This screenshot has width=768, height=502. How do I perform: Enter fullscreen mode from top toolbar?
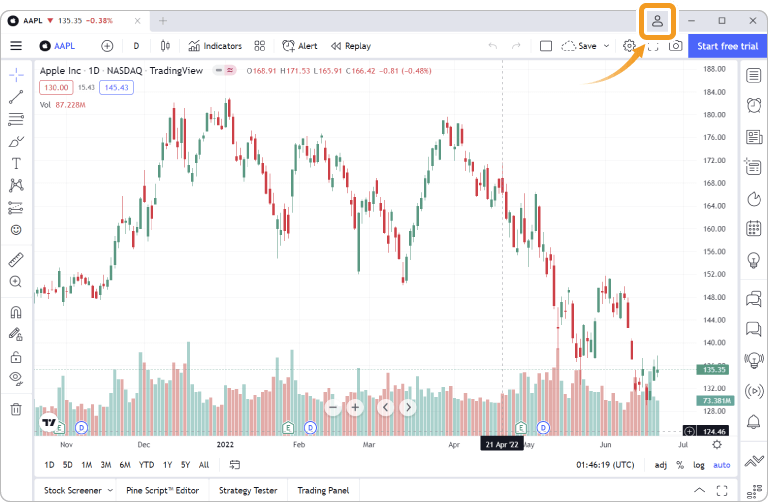click(x=653, y=47)
